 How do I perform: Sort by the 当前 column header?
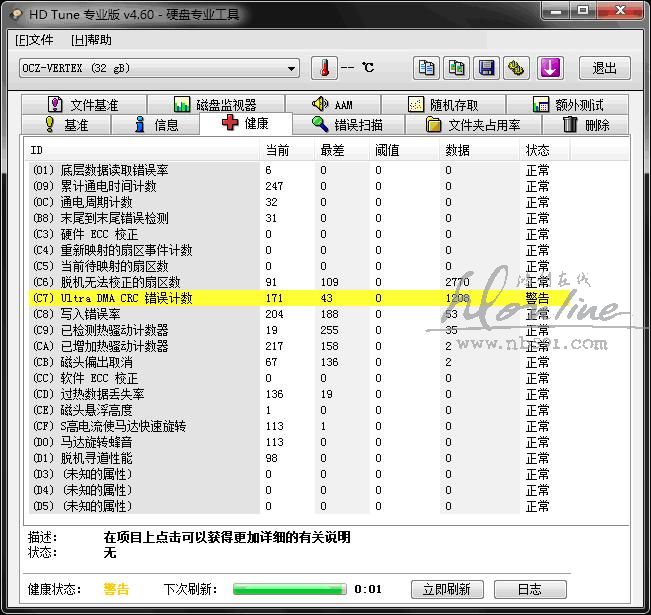287,150
